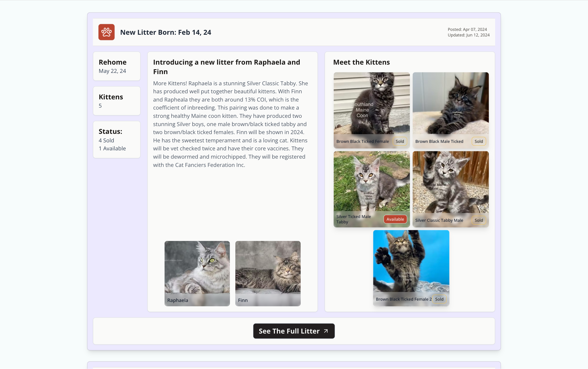Click the 'Finn' name caption
588x369 pixels.
coord(243,300)
